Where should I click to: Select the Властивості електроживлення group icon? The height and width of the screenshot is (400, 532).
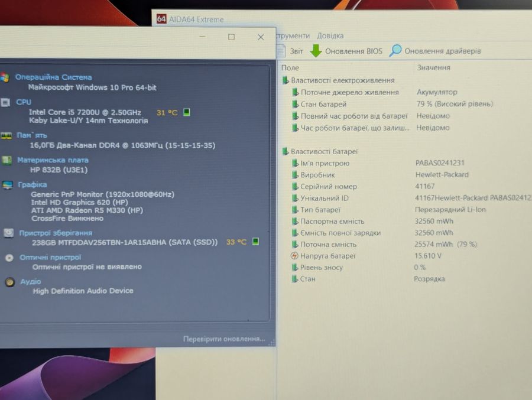click(x=286, y=80)
